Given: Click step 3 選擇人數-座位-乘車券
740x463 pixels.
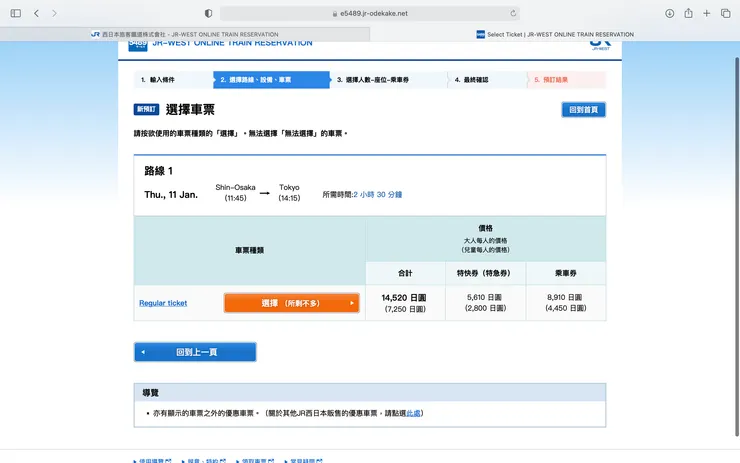Looking at the screenshot, I should click(388, 80).
